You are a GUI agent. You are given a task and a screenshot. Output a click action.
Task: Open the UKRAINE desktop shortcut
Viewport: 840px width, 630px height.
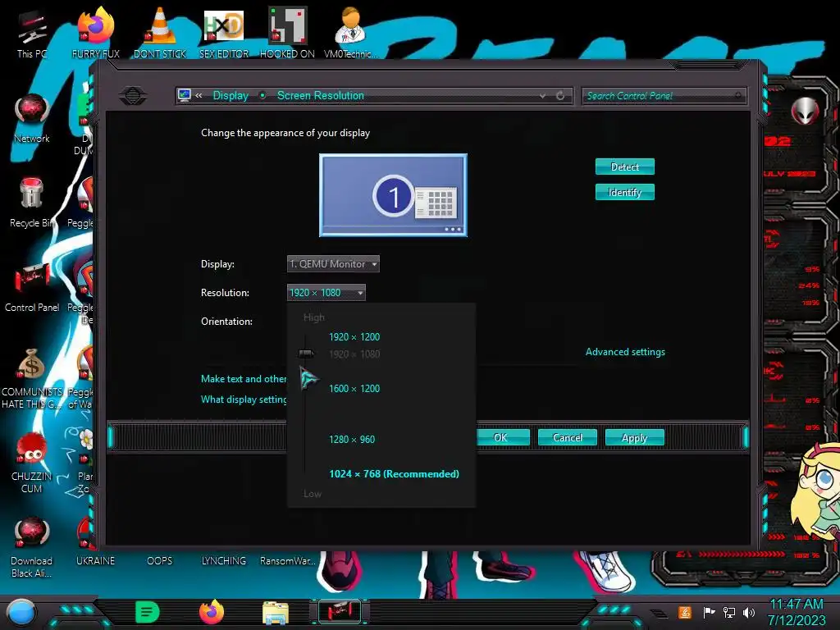(x=95, y=561)
